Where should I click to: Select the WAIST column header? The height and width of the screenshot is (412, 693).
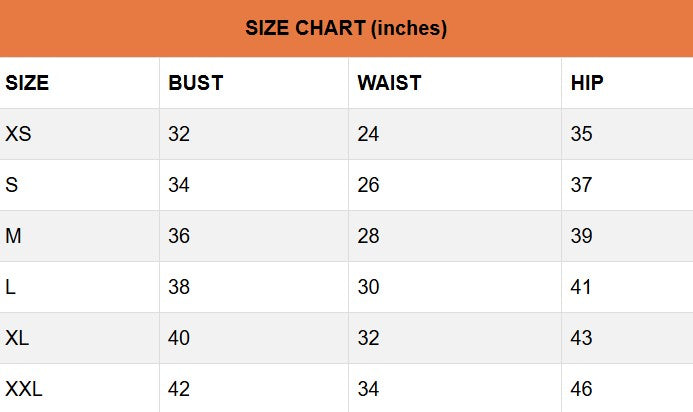pos(389,83)
